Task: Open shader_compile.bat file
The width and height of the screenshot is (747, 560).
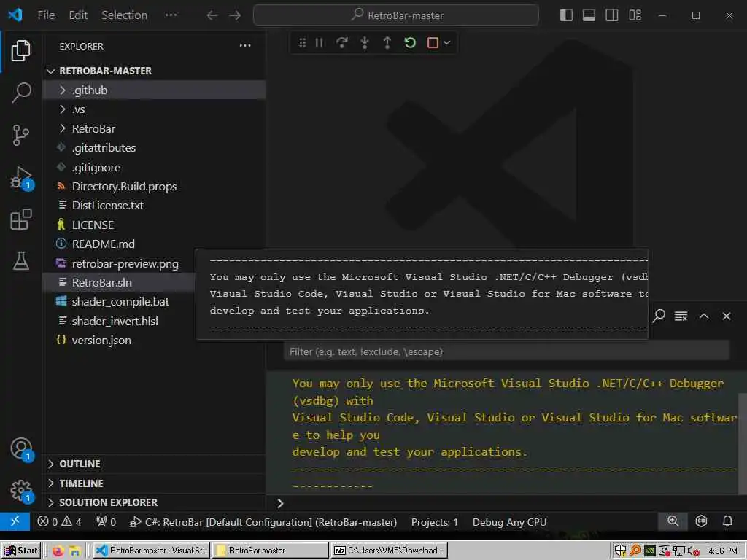Action: (x=119, y=301)
